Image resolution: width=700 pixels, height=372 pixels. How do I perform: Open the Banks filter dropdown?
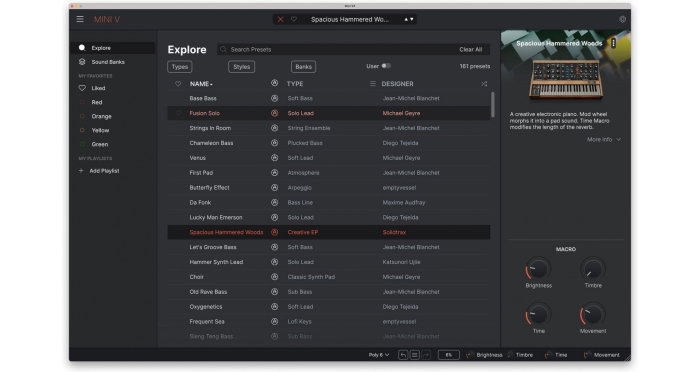coord(304,67)
